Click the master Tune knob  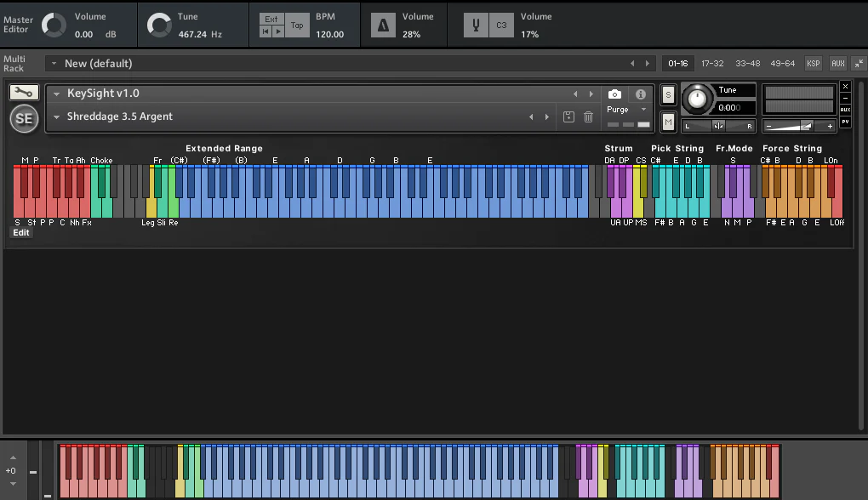(x=159, y=26)
